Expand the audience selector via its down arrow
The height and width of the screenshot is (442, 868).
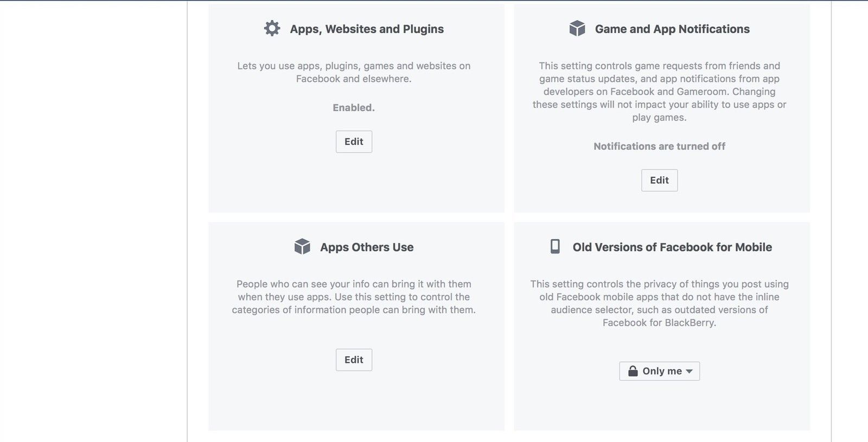pyautogui.click(x=689, y=371)
